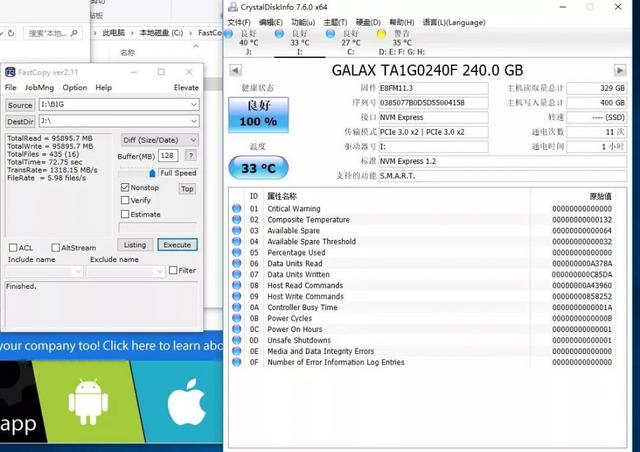Click Explorer search box 搜索"本地...
This screenshot has height=452, width=640.
(53, 33)
